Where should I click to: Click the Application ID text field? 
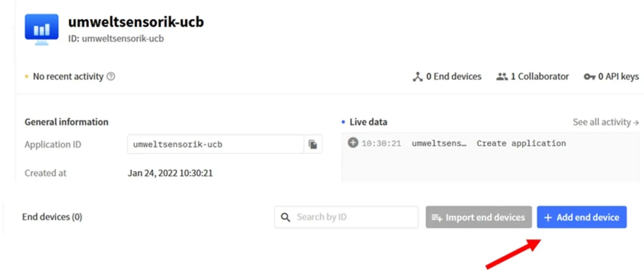215,144
